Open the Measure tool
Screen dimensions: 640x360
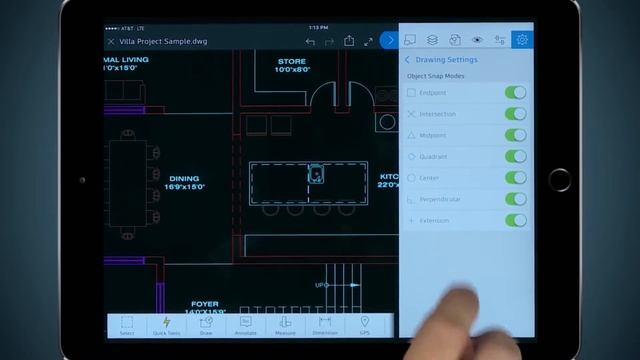(x=285, y=326)
